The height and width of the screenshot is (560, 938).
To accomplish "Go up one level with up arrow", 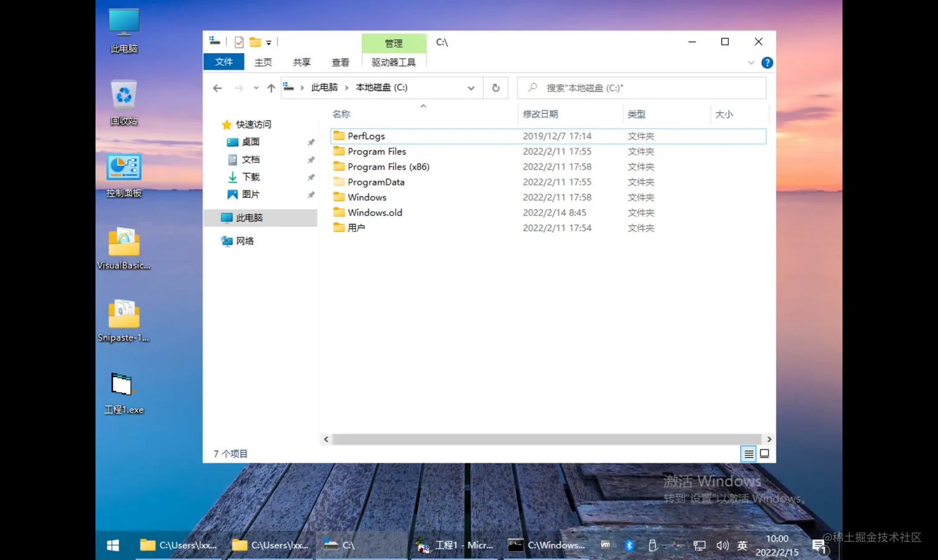I will point(271,88).
